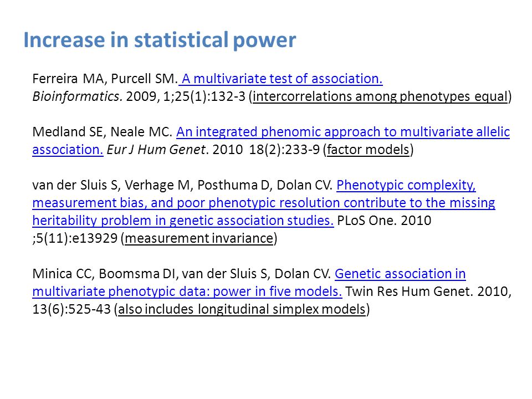Open 'Phenotypic complexity,' hyperlink

tap(406, 185)
